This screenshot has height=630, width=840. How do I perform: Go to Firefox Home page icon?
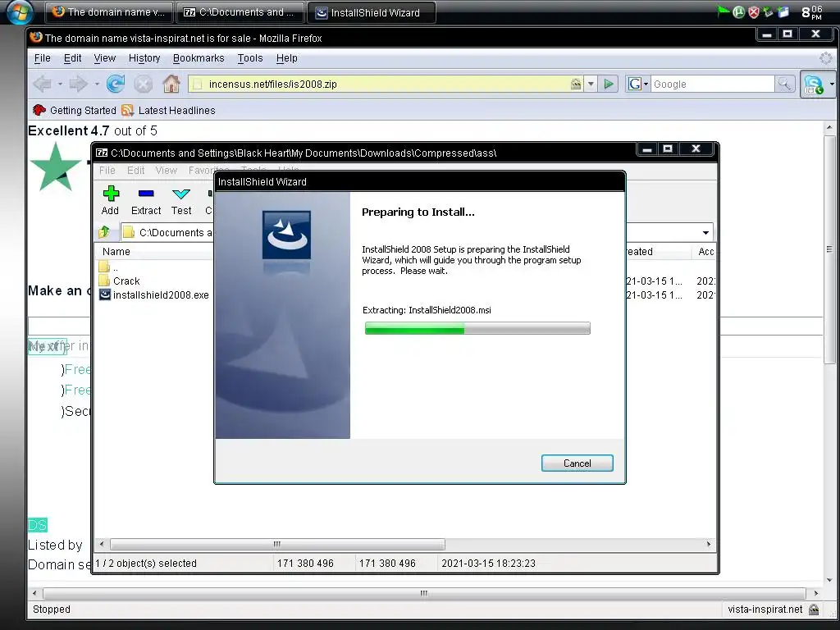pyautogui.click(x=171, y=84)
